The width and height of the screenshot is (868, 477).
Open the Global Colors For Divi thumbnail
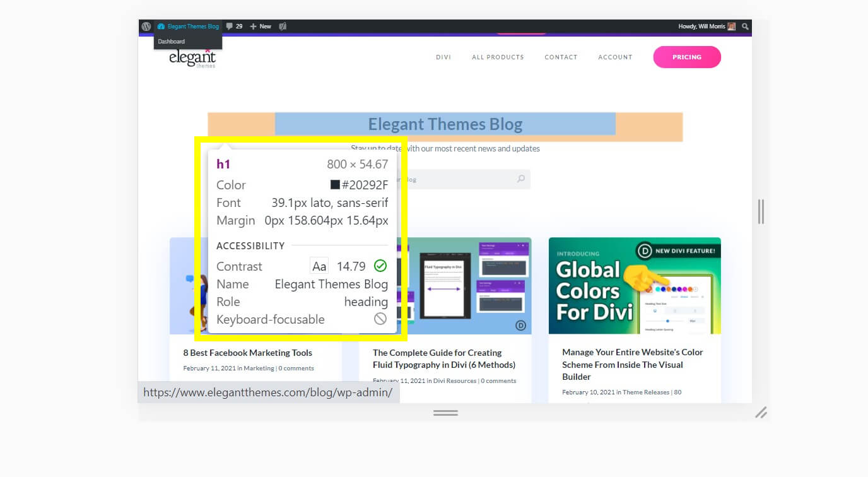point(634,286)
